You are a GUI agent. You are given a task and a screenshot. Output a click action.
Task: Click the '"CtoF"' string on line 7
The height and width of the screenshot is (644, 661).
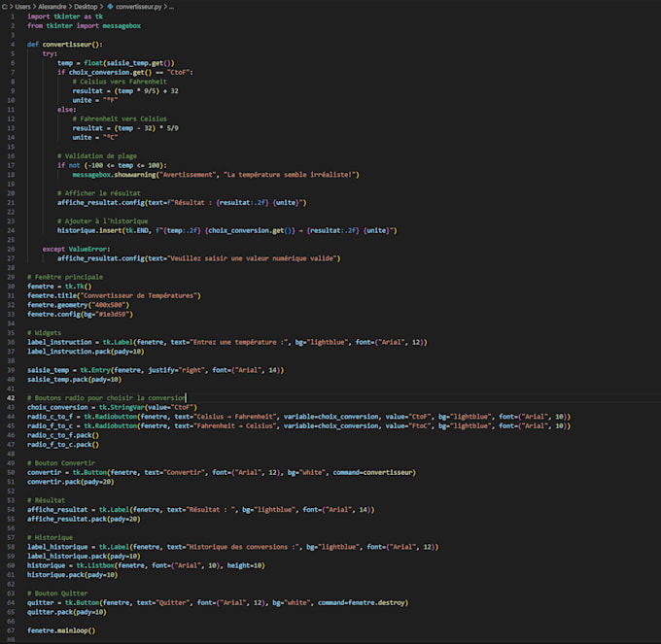click(x=178, y=72)
